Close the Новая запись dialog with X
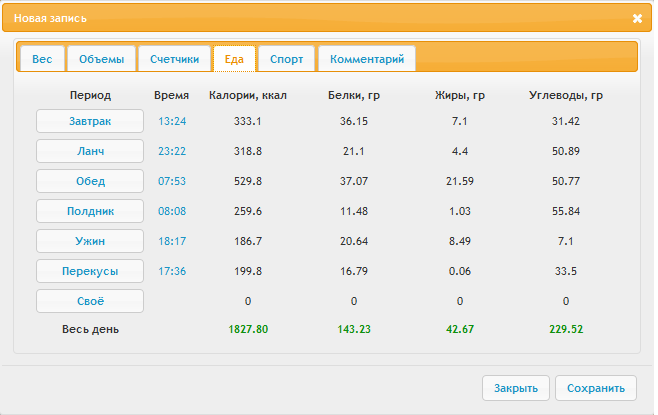Viewport: 658px width, 415px height. point(637,18)
